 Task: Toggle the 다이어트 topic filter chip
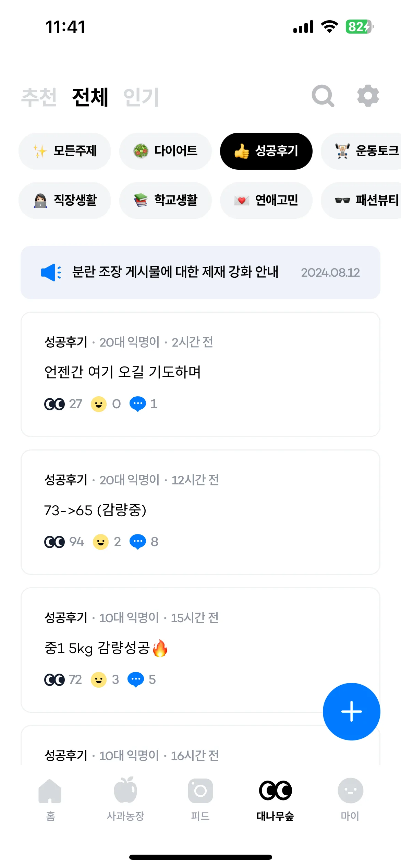coord(165,151)
